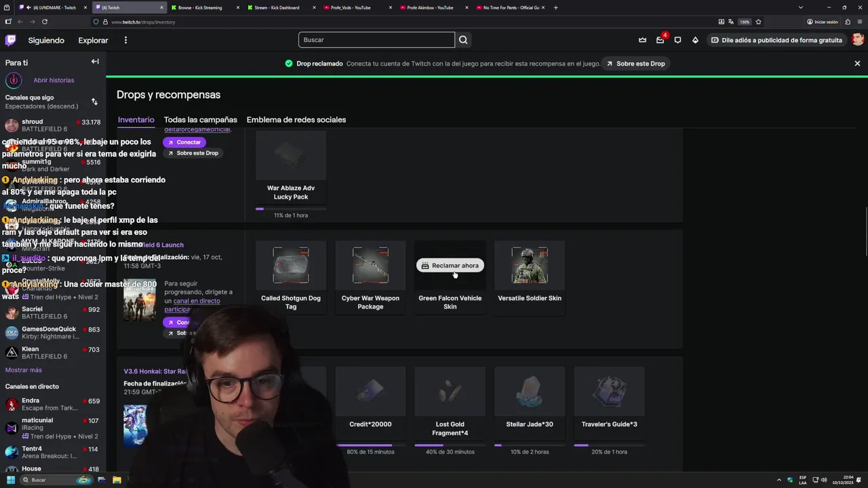Image resolution: width=868 pixels, height=488 pixels.
Task: Click the War Ablaze Adv Lucky Pack reward
Action: pyautogui.click(x=291, y=167)
